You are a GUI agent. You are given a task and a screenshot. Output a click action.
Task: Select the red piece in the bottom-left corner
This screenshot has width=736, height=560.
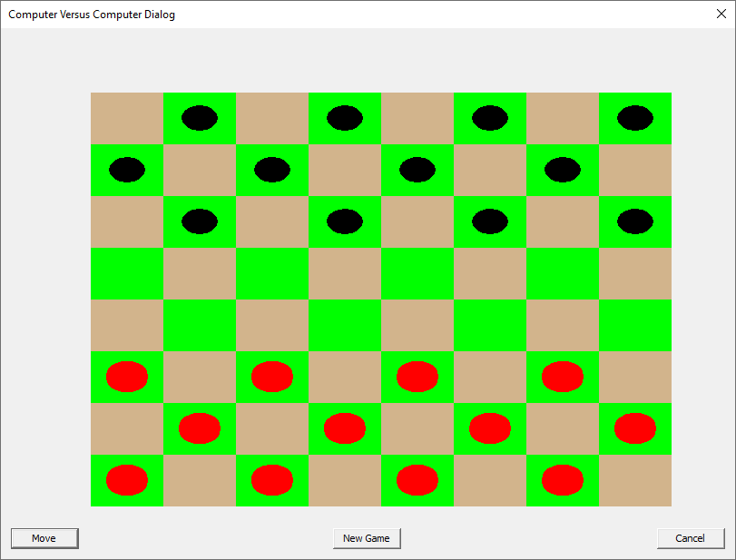pos(126,480)
